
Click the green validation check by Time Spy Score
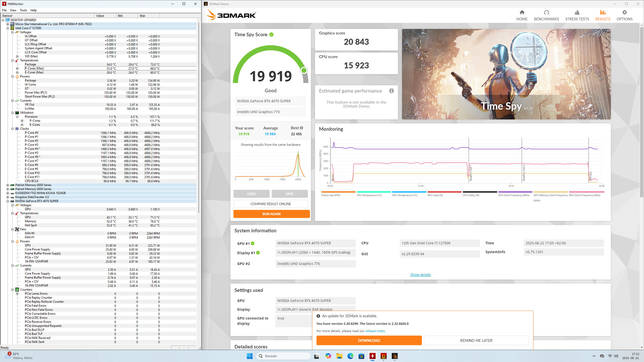[x=271, y=35]
